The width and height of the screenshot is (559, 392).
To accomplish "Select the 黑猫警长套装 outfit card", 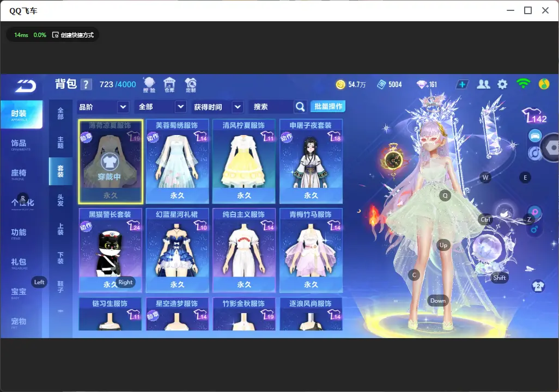I will [111, 250].
